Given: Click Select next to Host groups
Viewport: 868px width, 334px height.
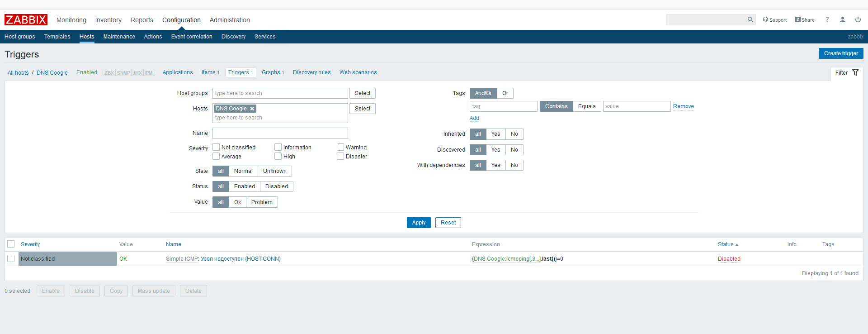Looking at the screenshot, I should pyautogui.click(x=363, y=93).
